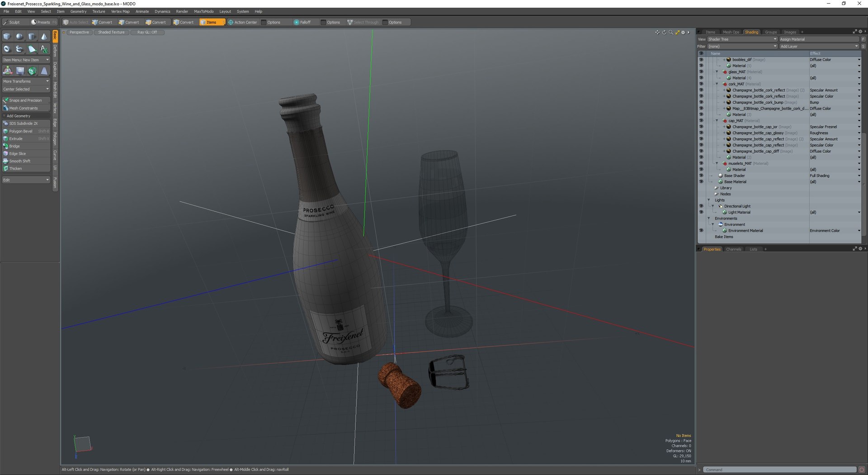Open the Center Selected dropdown
The image size is (868, 475).
click(x=26, y=89)
